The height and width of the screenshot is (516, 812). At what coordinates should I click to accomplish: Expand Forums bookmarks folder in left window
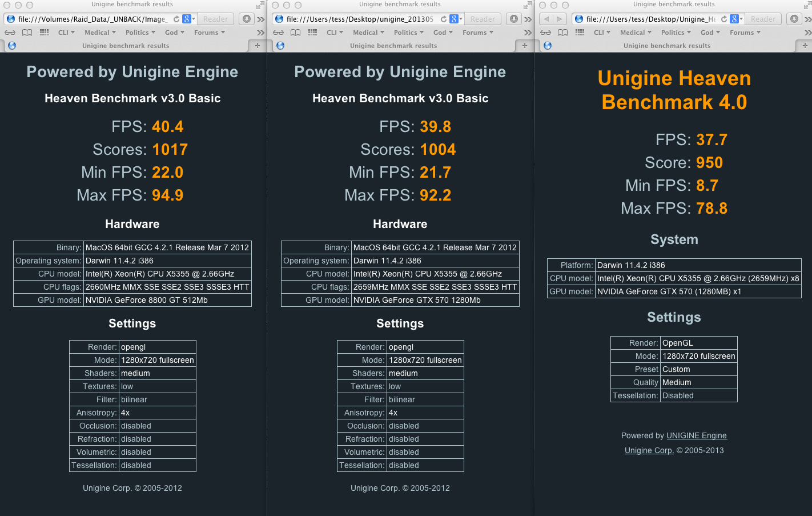point(210,33)
